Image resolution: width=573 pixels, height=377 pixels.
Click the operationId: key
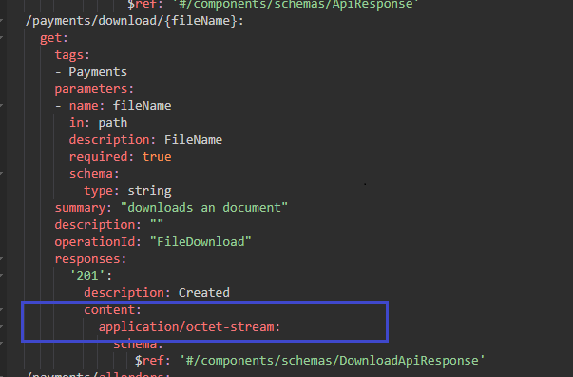pos(98,241)
